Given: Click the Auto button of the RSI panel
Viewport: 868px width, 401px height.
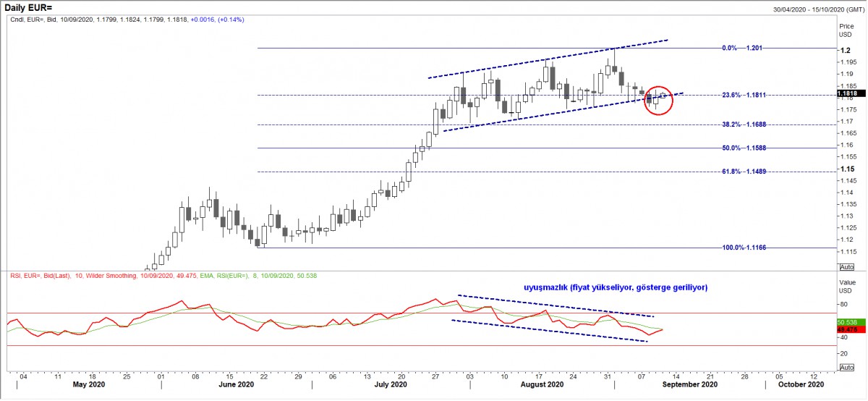Looking at the screenshot, I should pos(846,368).
